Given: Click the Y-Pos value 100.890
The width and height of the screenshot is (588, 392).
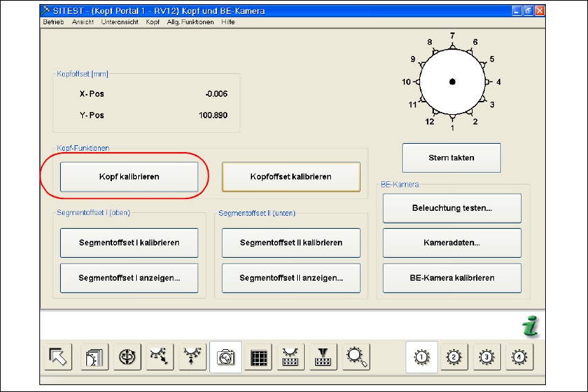Looking at the screenshot, I should point(213,115).
